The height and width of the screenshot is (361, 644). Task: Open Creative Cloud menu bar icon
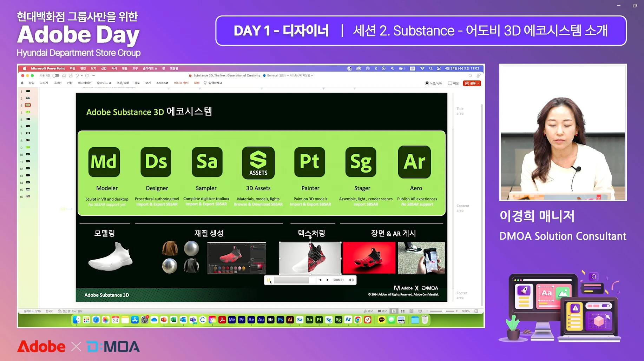click(x=359, y=68)
